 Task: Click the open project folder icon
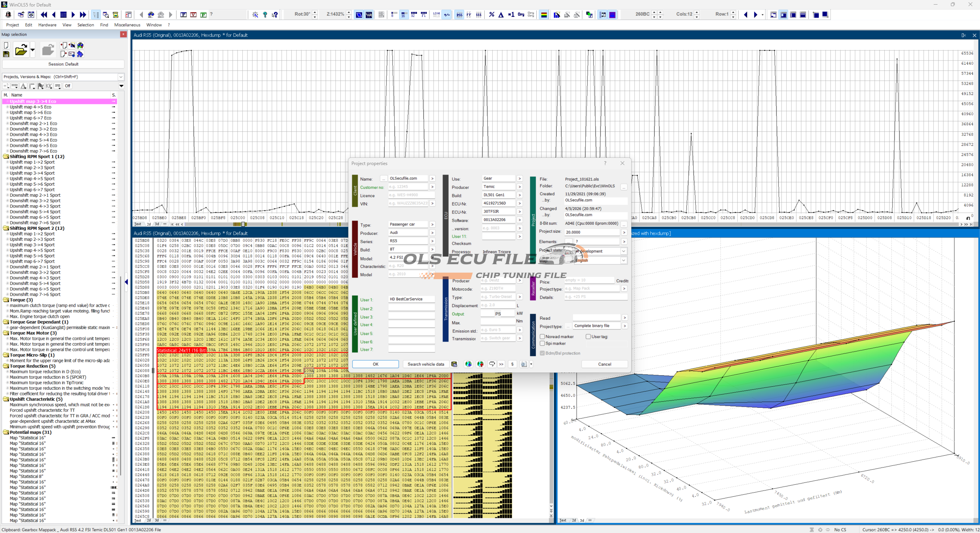pos(21,50)
